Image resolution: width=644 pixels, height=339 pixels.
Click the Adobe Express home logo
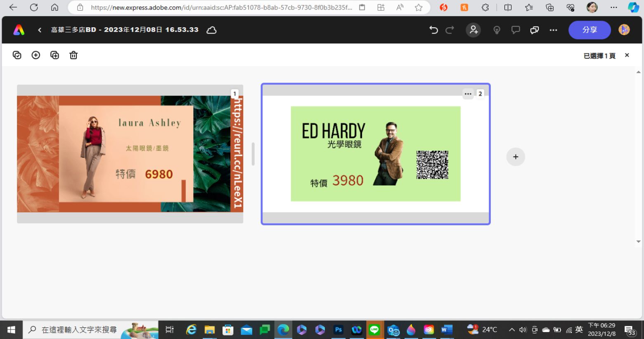click(19, 30)
